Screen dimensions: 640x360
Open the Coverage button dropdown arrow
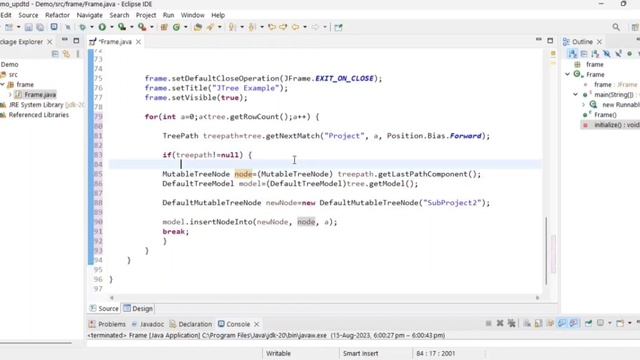(131, 27)
